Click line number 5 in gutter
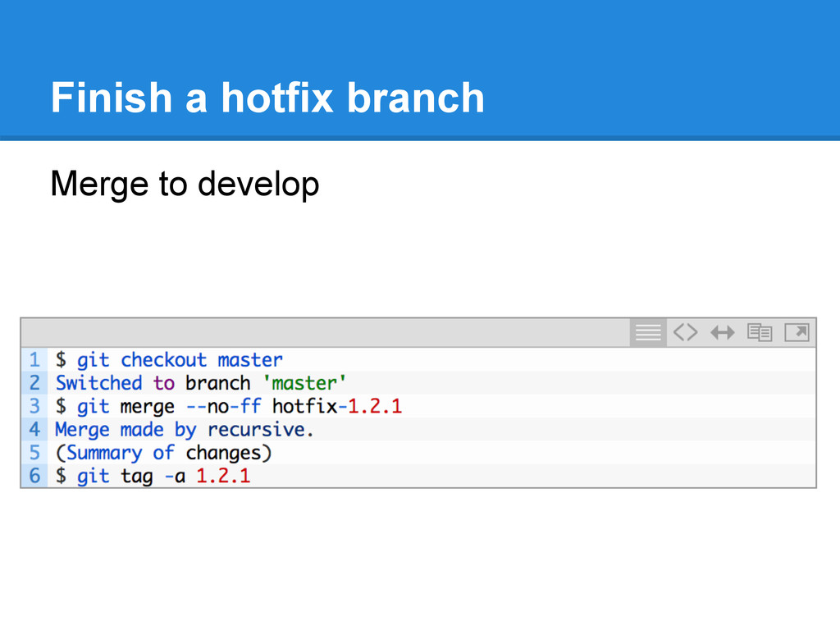 (34, 453)
